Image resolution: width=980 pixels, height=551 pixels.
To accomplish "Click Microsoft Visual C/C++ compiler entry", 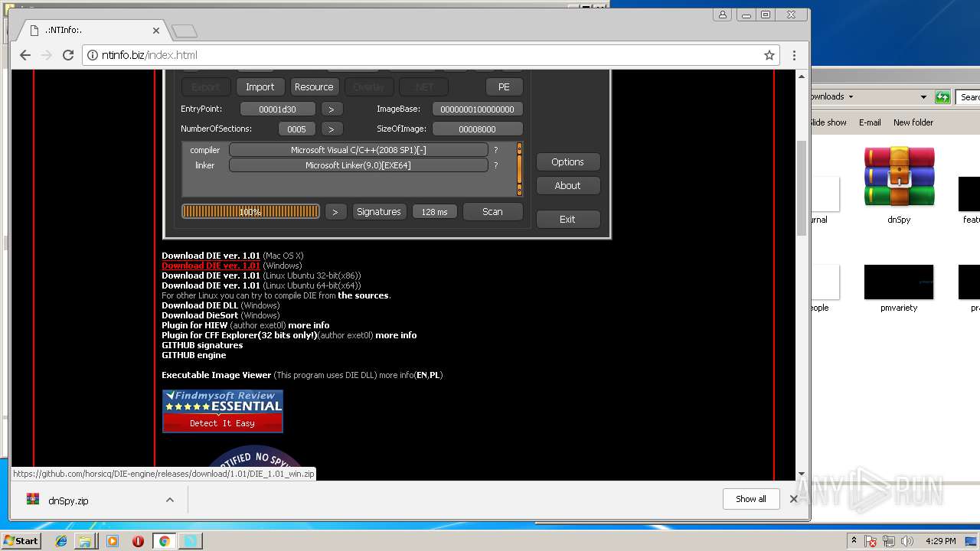I will tap(358, 150).
